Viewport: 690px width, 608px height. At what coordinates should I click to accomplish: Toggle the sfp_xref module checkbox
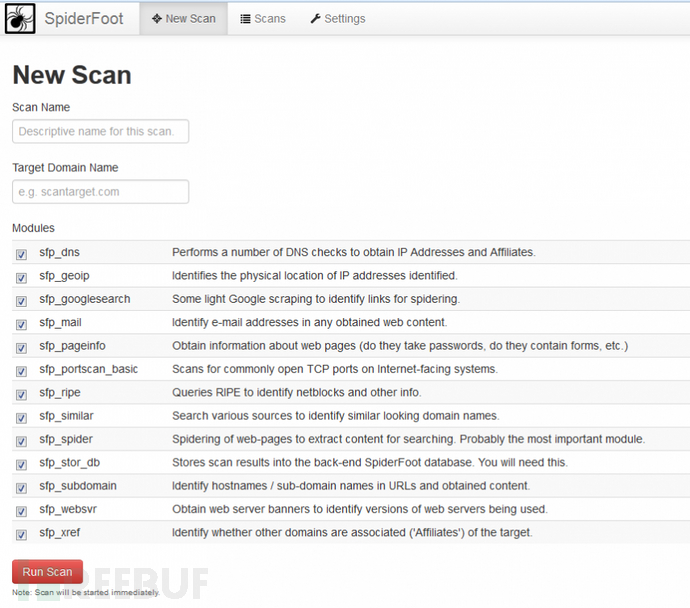[21, 535]
